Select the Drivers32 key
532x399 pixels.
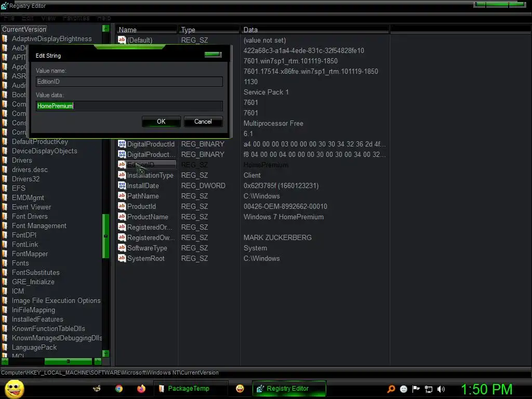[26, 179]
